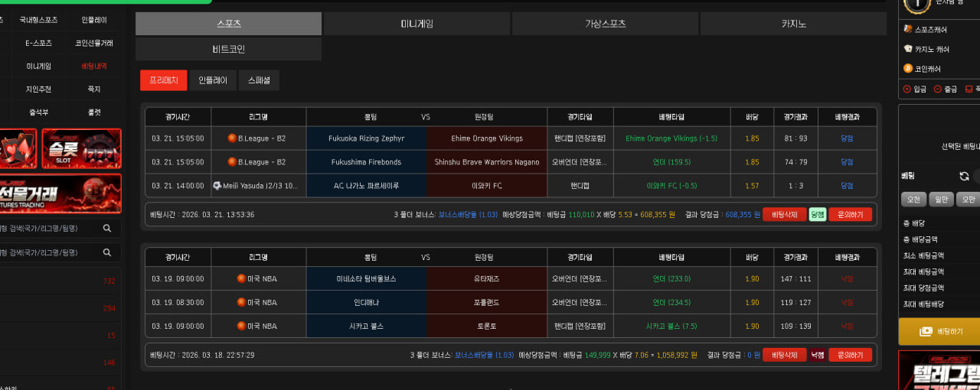
Task: Click the first search magnifier icon in sidebar
Action: (107, 228)
